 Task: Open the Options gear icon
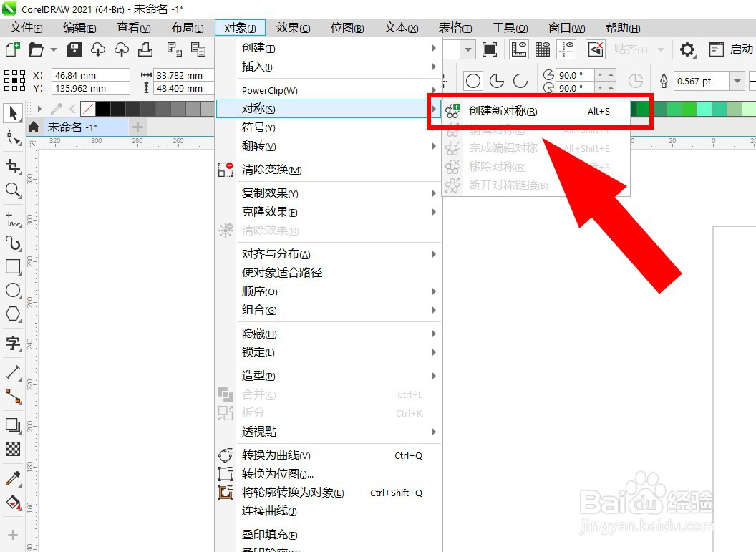pyautogui.click(x=687, y=49)
